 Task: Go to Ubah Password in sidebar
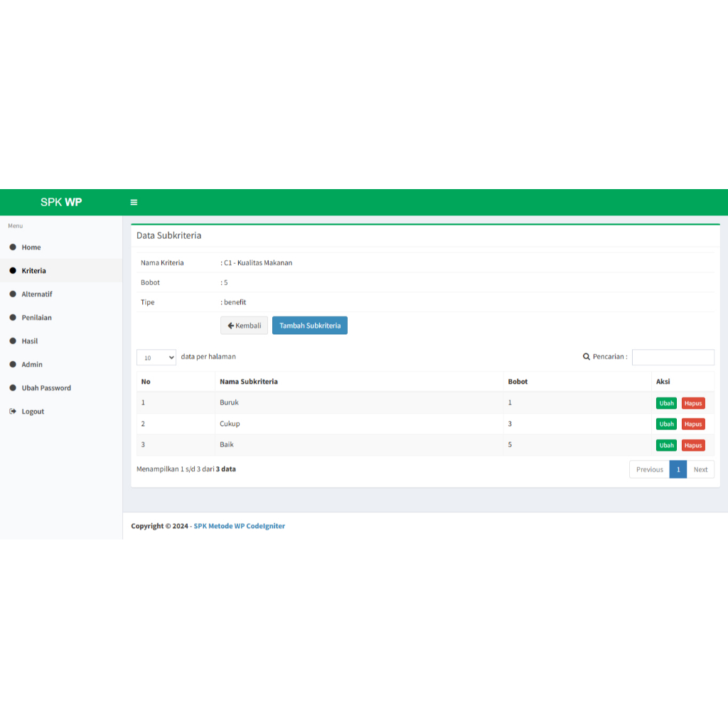coord(46,388)
